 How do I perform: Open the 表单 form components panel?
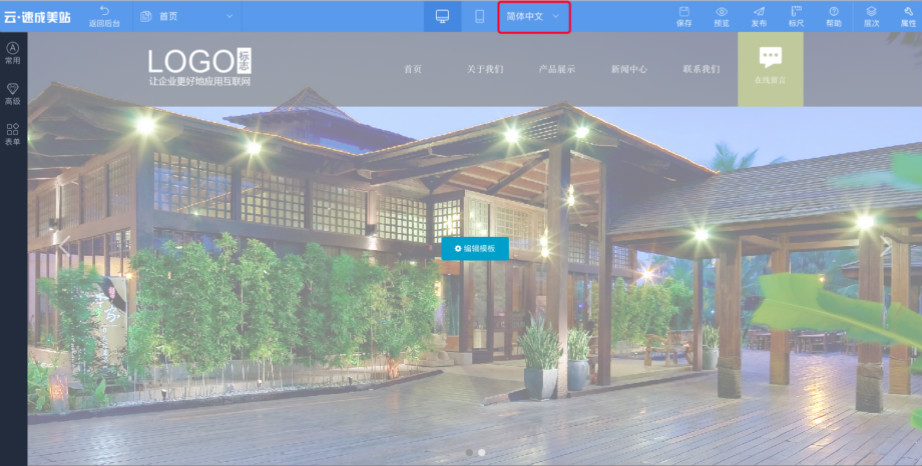(x=12, y=135)
